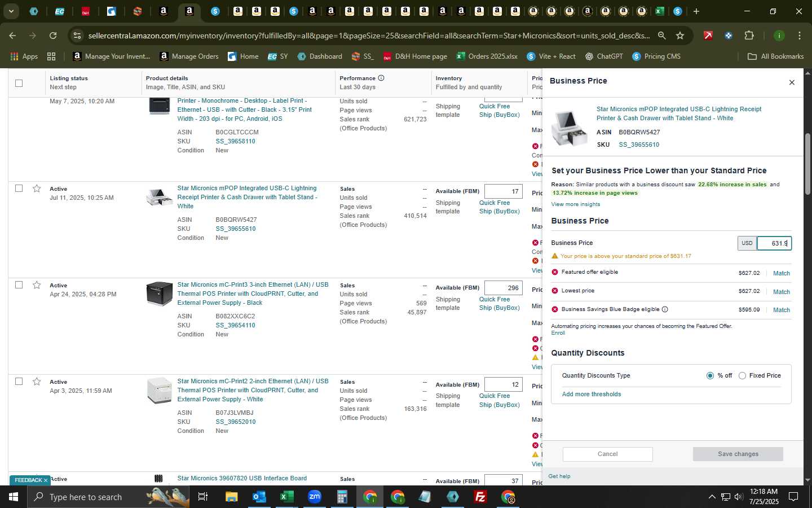Screen dimensions: 812x508
Task: Open the Chrome profile avatar
Action: [779, 36]
